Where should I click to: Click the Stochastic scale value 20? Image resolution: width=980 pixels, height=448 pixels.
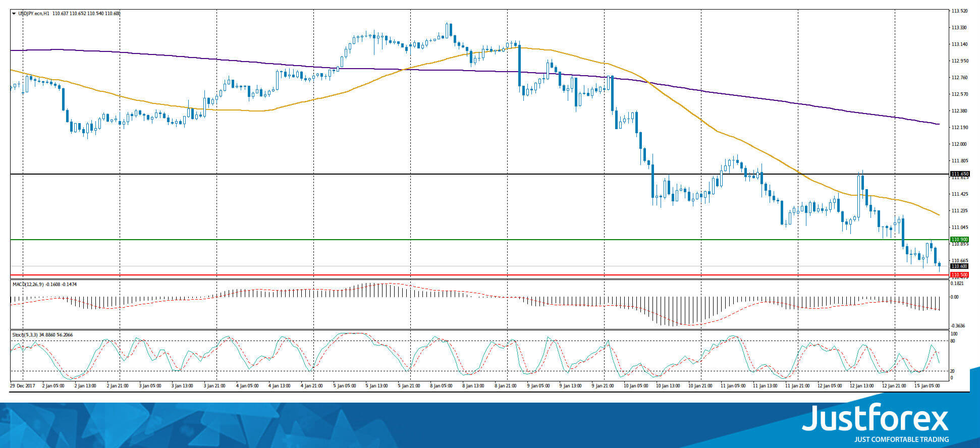[953, 371]
